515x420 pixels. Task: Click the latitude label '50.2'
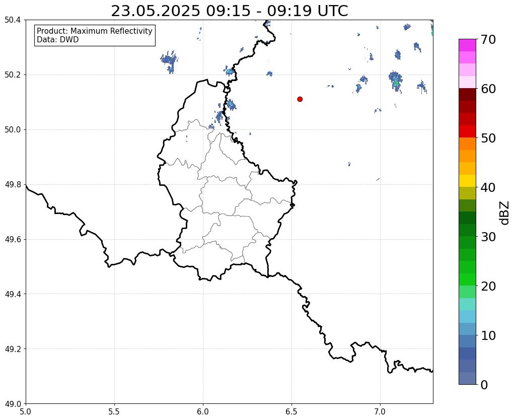tap(13, 75)
